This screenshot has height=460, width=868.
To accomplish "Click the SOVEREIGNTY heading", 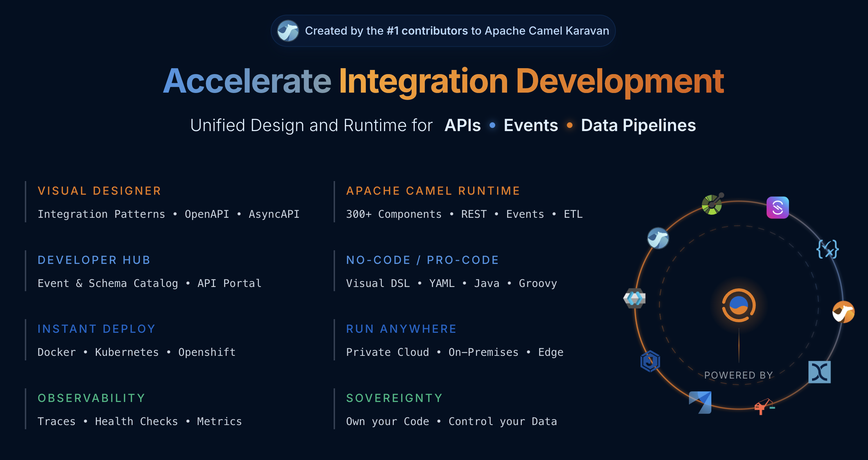I will 394,398.
